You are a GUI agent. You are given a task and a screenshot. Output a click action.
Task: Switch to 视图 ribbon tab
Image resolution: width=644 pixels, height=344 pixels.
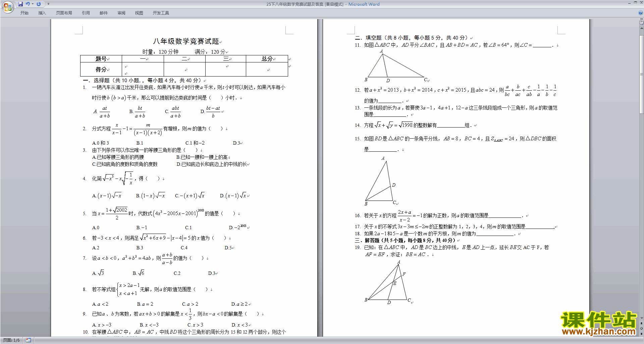click(139, 13)
